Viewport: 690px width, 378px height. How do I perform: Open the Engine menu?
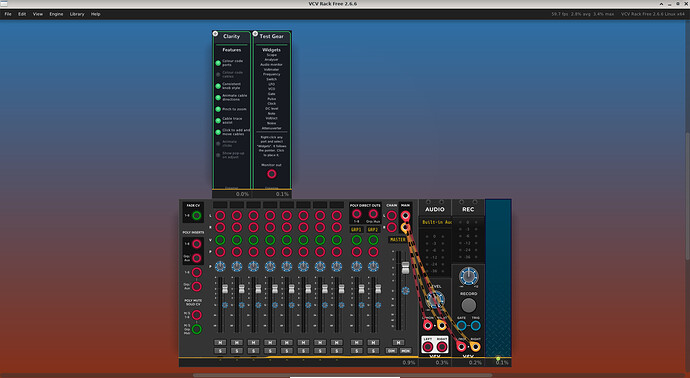pyautogui.click(x=56, y=14)
